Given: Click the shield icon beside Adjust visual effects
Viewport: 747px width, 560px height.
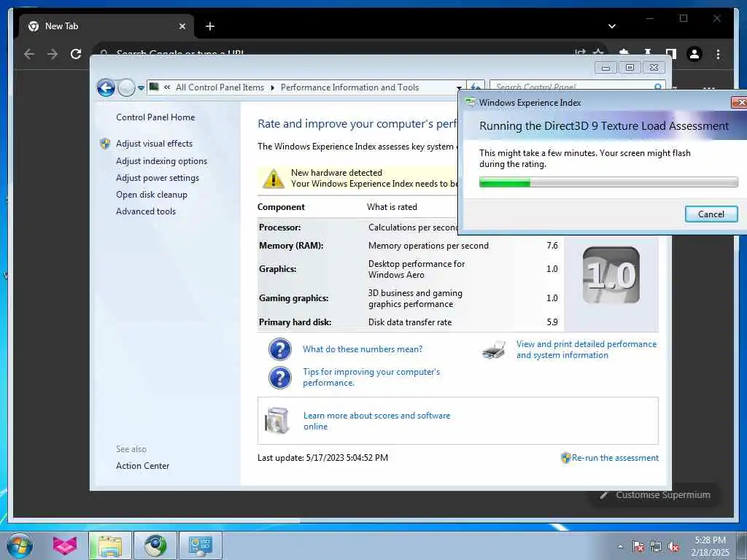Looking at the screenshot, I should [x=105, y=144].
